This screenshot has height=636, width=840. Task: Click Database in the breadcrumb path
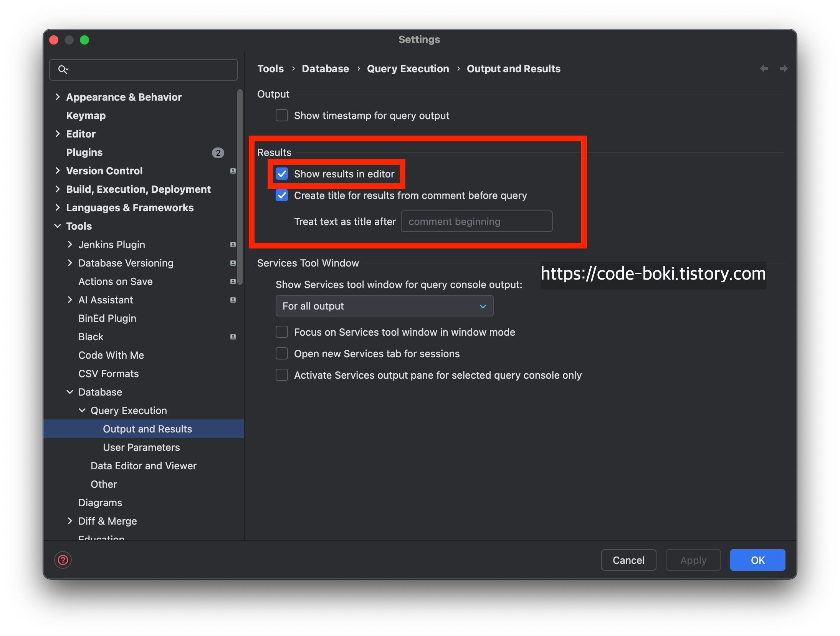tap(325, 69)
